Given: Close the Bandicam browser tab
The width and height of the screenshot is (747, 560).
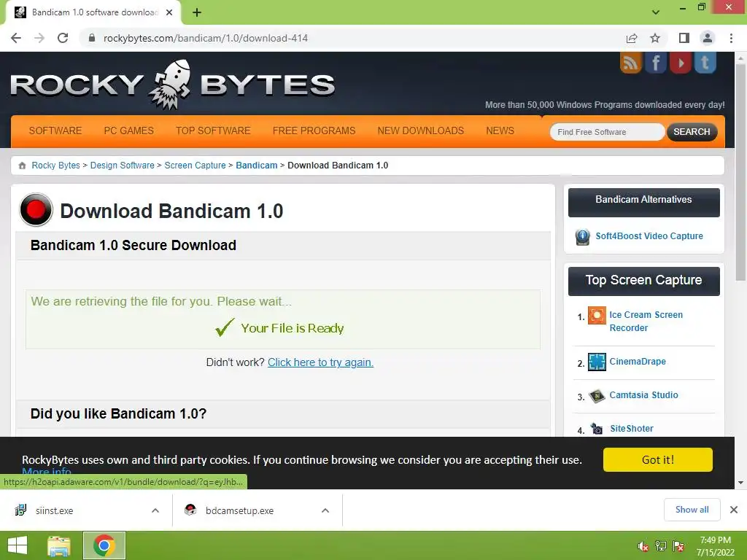Looking at the screenshot, I should (x=169, y=12).
